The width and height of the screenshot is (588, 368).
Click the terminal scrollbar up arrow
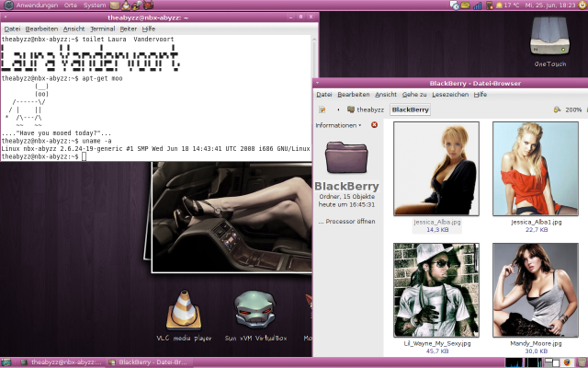[x=314, y=40]
